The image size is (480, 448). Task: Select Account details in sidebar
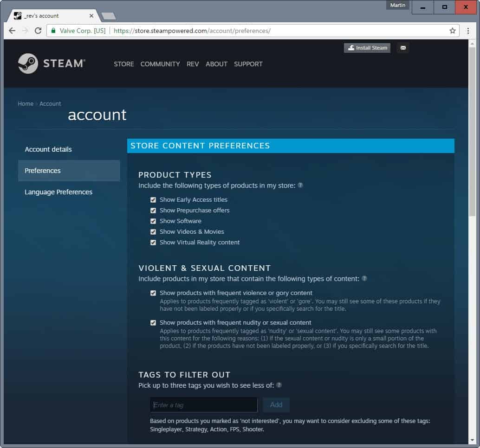point(69,149)
